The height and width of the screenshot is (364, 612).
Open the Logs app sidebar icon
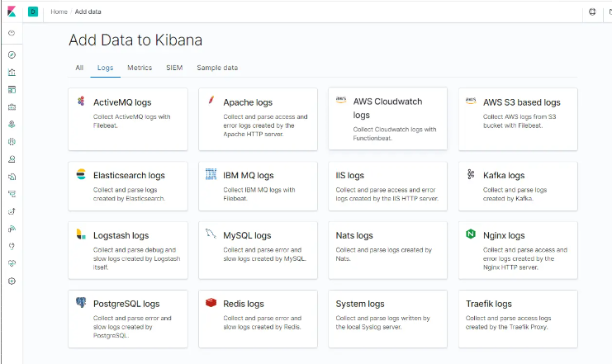pyautogui.click(x=12, y=177)
